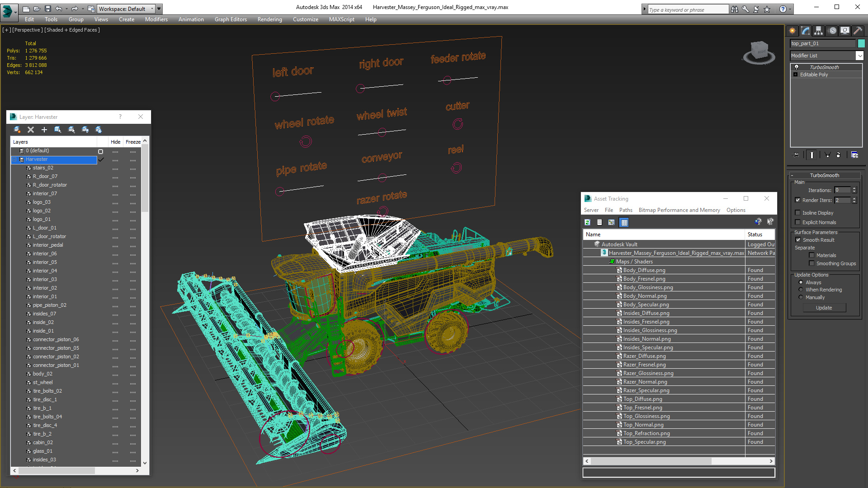Open the Hierarchy command panel tab

click(818, 31)
